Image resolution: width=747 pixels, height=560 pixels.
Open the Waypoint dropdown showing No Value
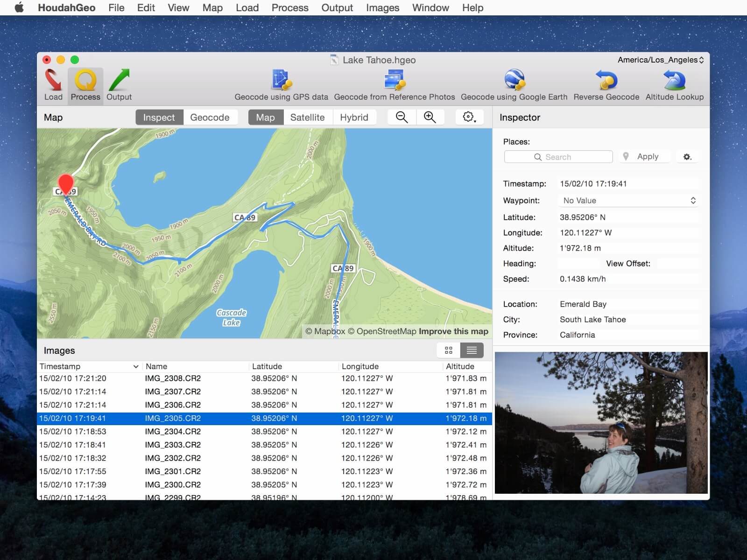click(628, 200)
